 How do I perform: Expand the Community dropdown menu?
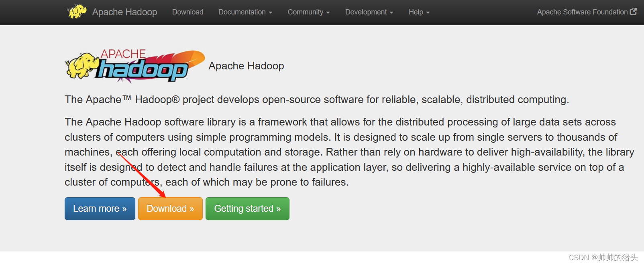point(309,12)
